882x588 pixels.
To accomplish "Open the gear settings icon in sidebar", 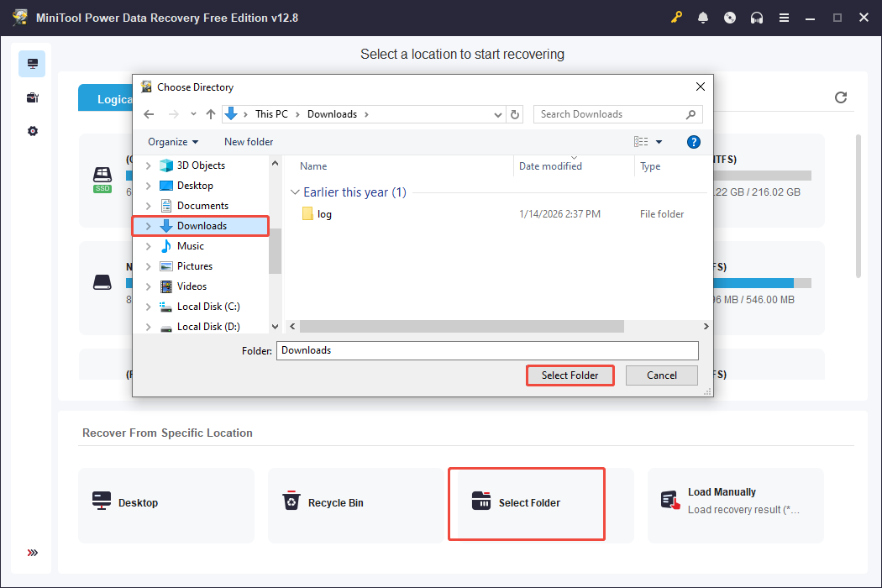I will tap(32, 131).
